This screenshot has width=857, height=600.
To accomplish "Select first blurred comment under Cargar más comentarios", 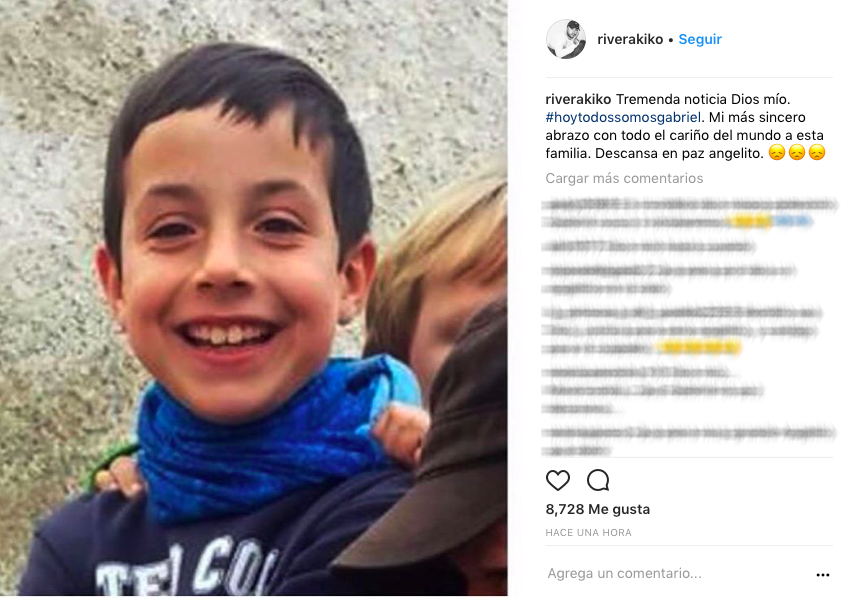I will point(689,213).
